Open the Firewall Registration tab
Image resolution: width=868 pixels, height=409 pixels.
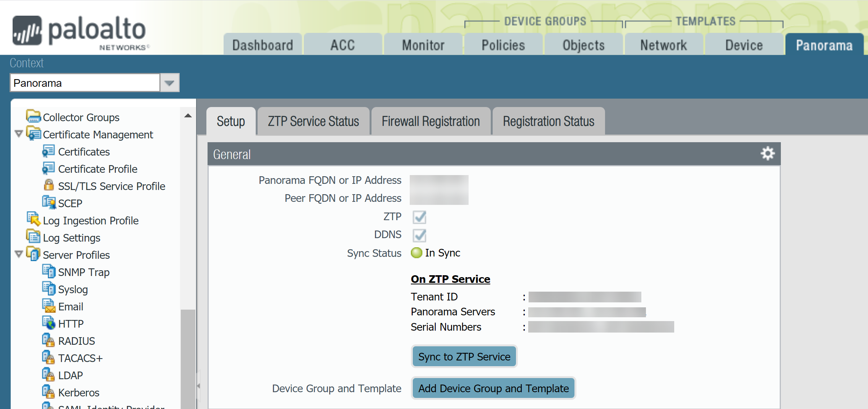pos(430,122)
